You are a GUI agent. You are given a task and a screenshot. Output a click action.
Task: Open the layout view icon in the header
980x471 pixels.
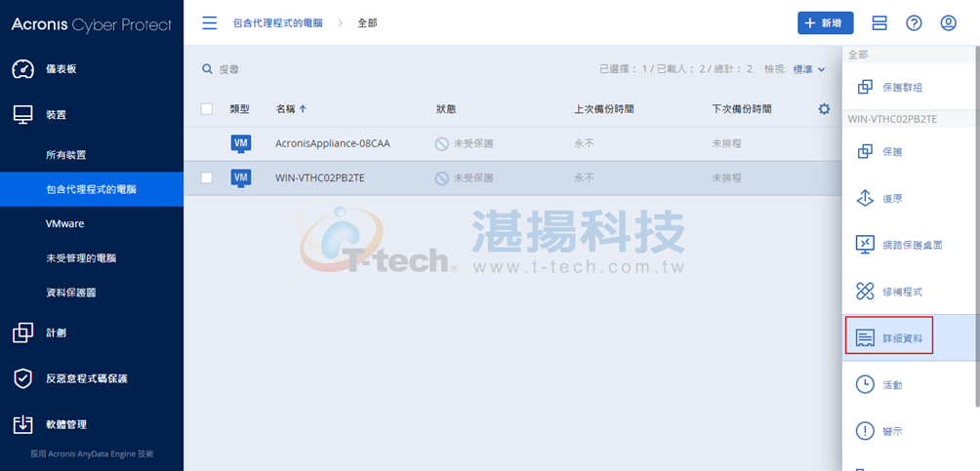tap(880, 23)
